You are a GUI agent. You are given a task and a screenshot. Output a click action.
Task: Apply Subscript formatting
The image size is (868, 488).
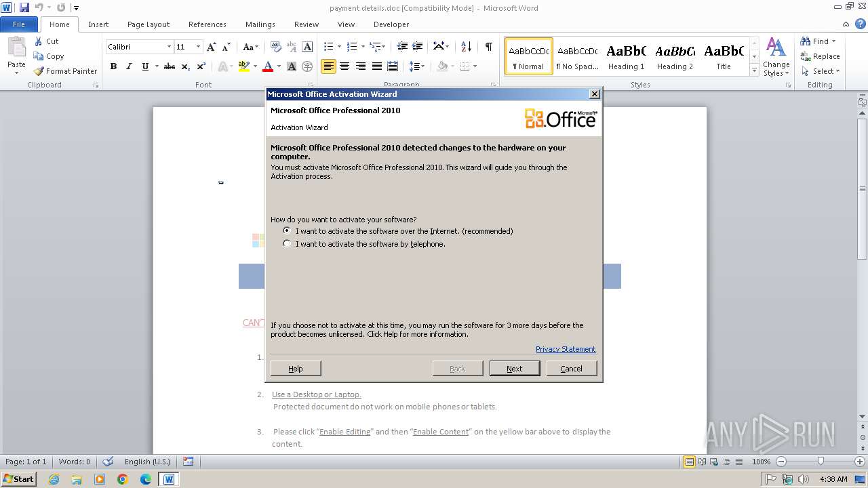point(186,66)
